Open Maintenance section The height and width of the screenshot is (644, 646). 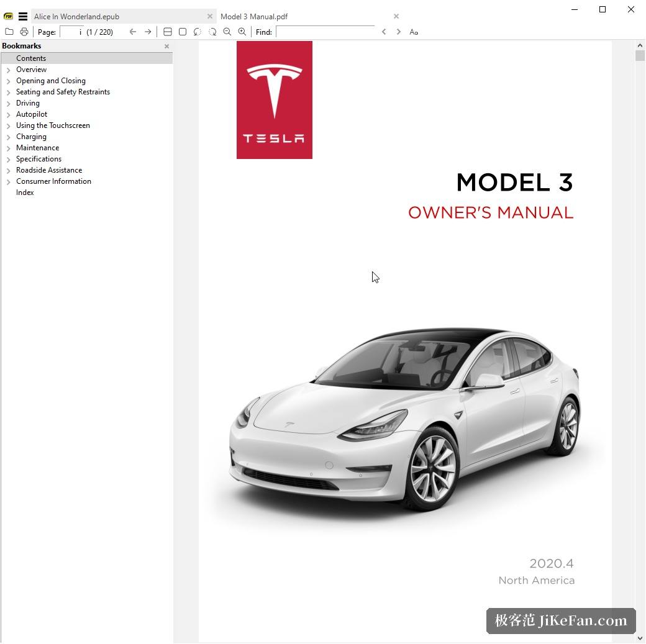coord(37,148)
